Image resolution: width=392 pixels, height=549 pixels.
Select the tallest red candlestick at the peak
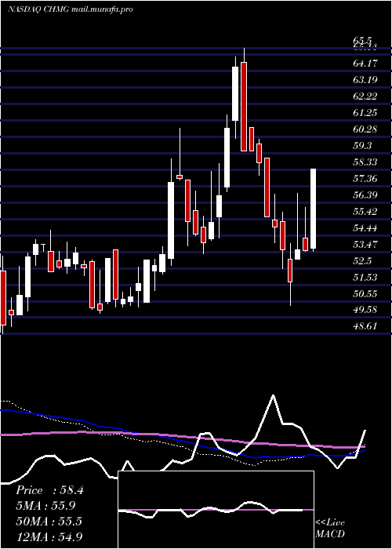[x=244, y=107]
